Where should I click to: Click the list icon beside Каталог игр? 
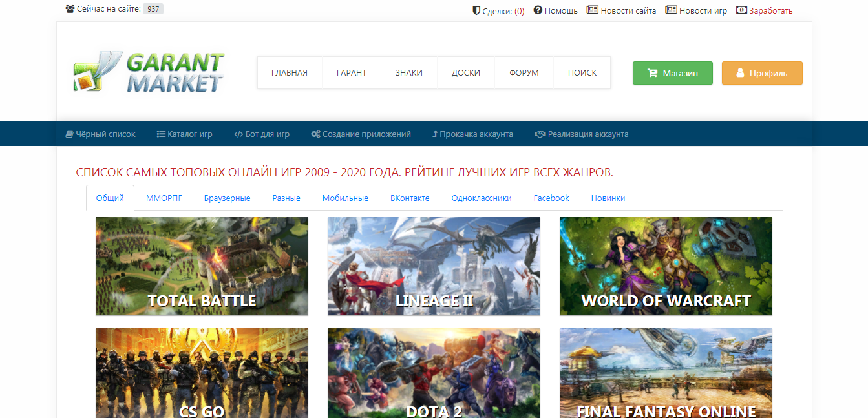(x=161, y=134)
